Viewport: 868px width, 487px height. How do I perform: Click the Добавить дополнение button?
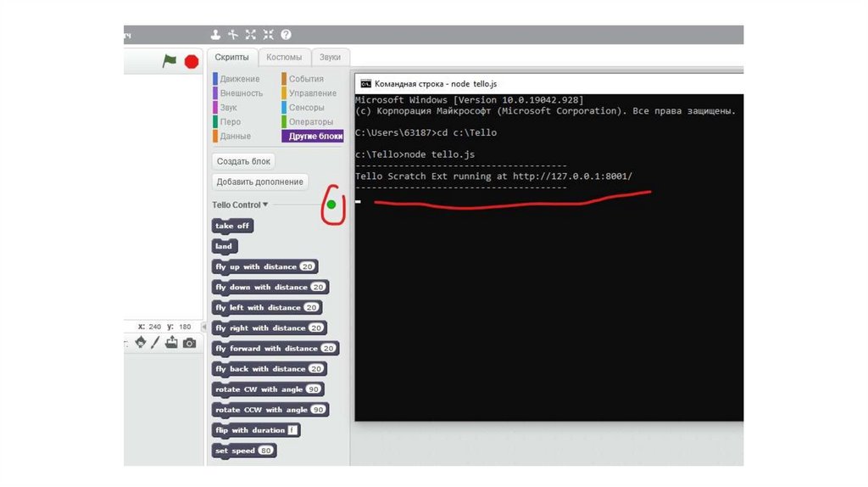(x=259, y=182)
